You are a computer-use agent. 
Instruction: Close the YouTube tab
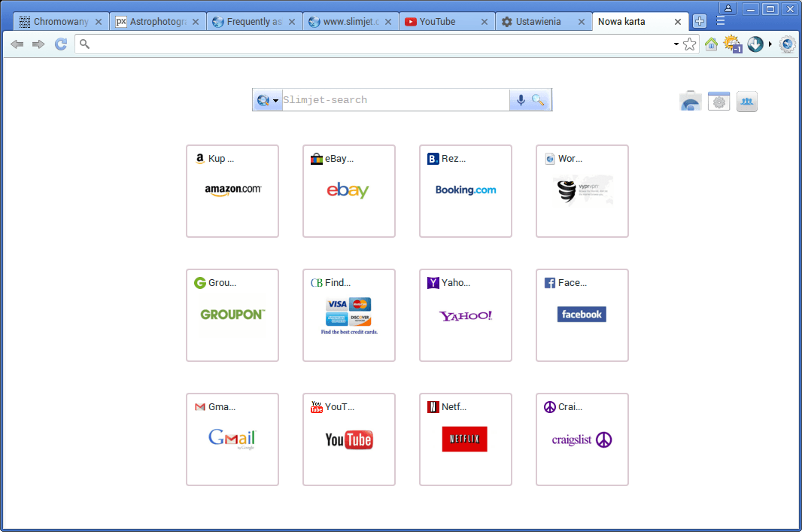pyautogui.click(x=485, y=22)
